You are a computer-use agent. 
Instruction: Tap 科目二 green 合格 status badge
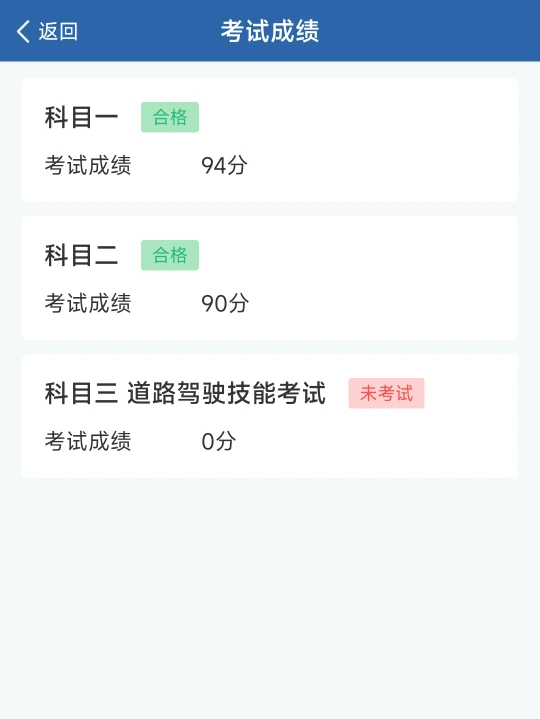[170, 255]
